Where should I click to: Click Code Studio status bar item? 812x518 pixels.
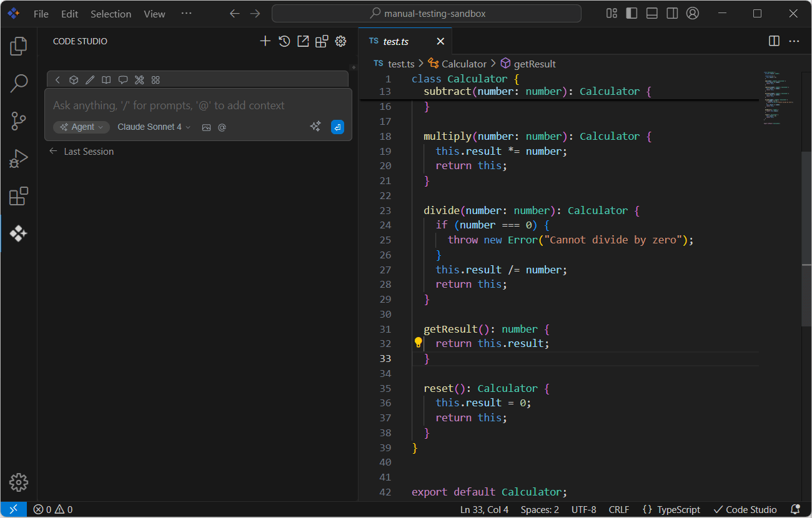(x=745, y=510)
